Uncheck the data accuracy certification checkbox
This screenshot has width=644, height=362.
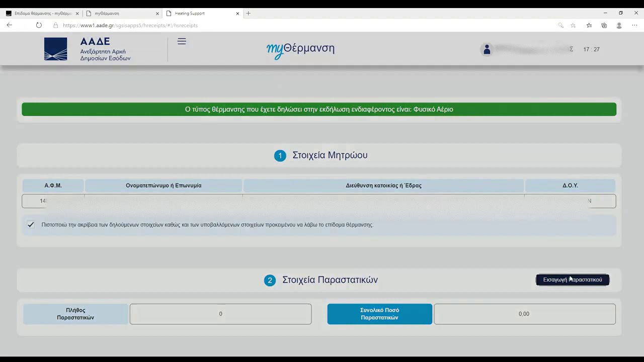(x=31, y=225)
